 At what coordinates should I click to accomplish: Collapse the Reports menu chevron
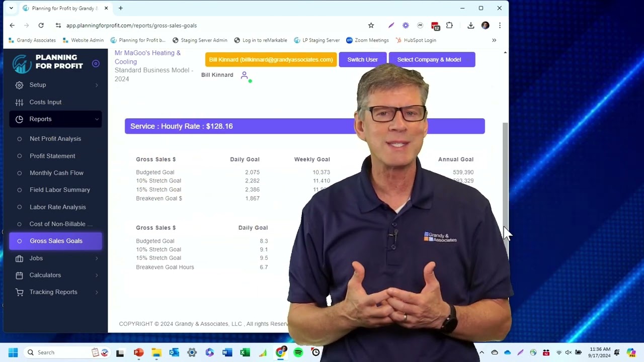point(97,119)
